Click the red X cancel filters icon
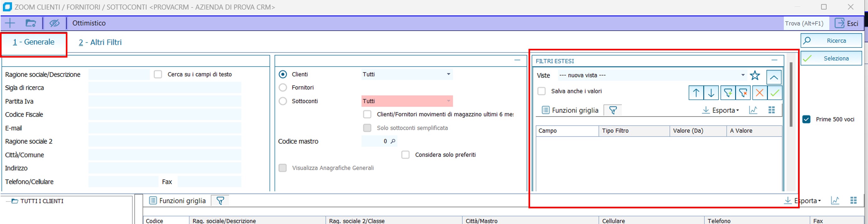 tap(760, 93)
